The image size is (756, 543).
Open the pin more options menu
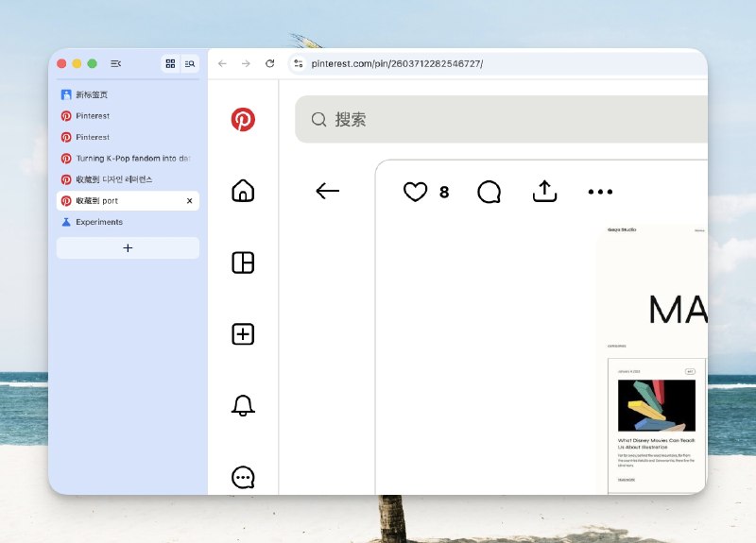pyautogui.click(x=600, y=192)
